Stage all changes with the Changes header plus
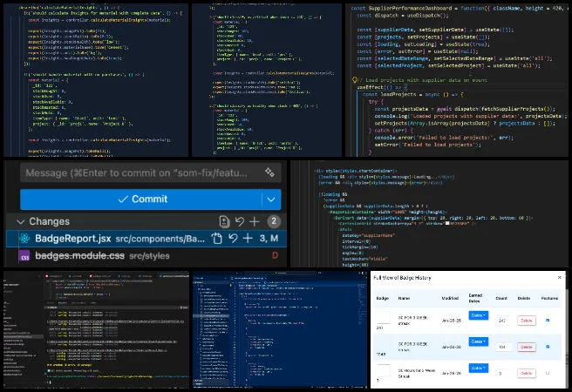Image resolution: width=572 pixels, height=392 pixels. pyautogui.click(x=255, y=221)
